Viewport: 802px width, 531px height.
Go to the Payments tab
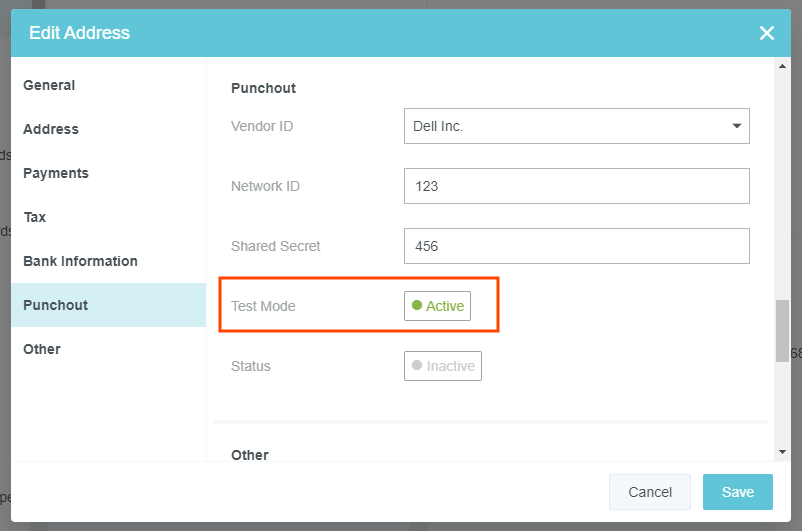56,173
